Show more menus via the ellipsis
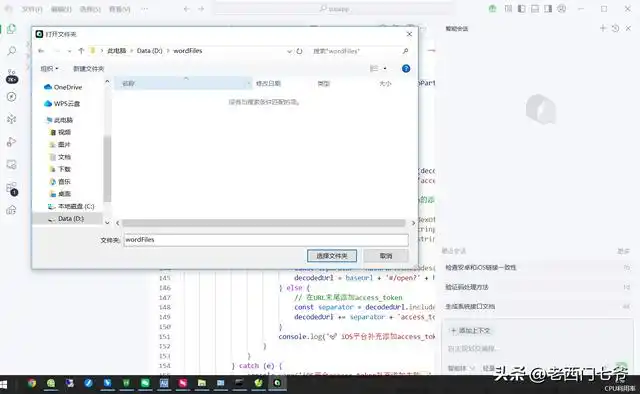 coord(144,9)
